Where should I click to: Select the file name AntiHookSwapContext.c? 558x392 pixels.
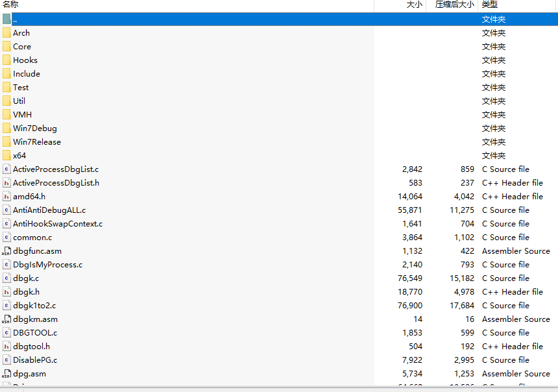pos(58,224)
